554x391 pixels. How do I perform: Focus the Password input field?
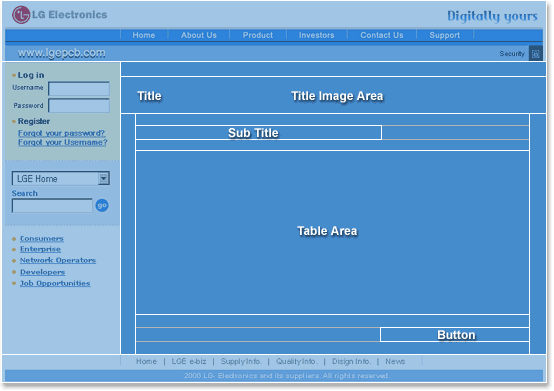point(79,106)
